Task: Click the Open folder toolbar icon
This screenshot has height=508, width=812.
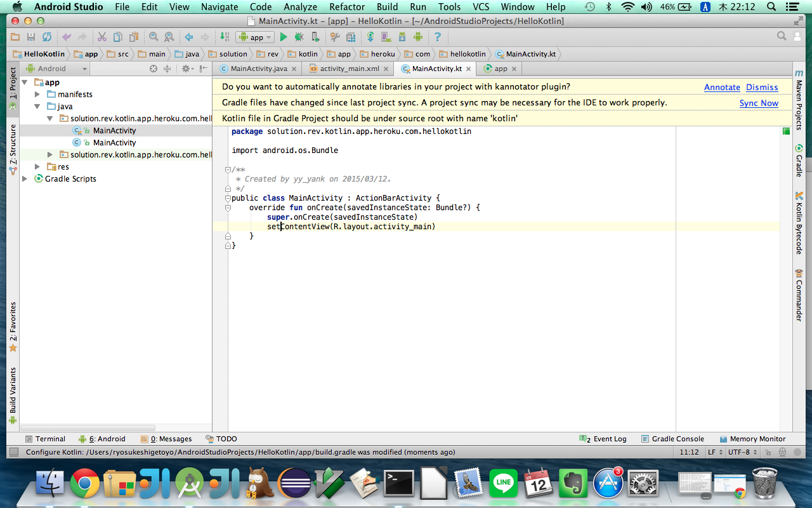Action: (15, 37)
